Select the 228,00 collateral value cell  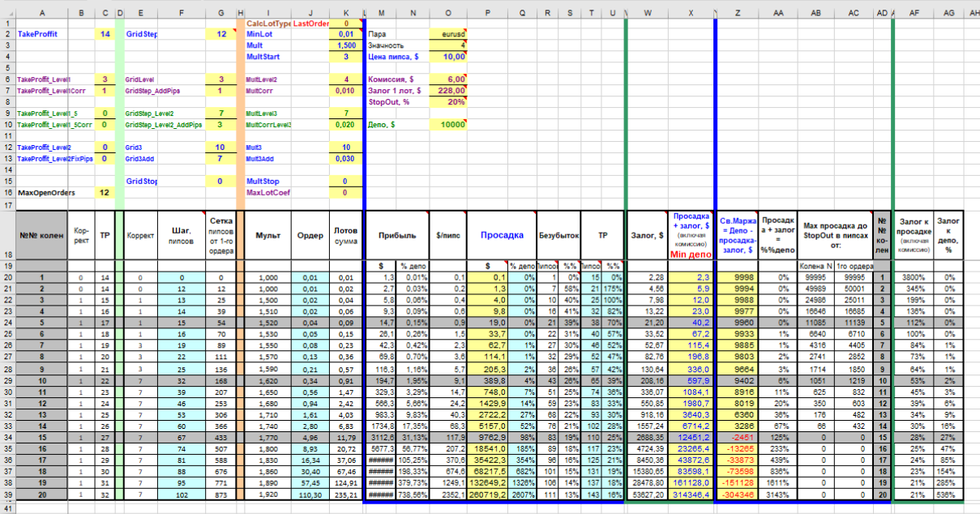[x=447, y=91]
